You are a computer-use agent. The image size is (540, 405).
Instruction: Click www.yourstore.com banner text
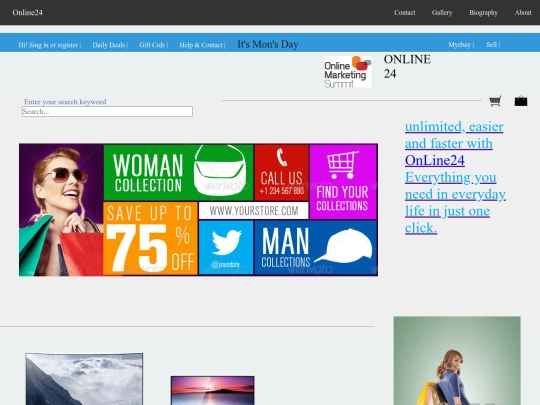(254, 210)
